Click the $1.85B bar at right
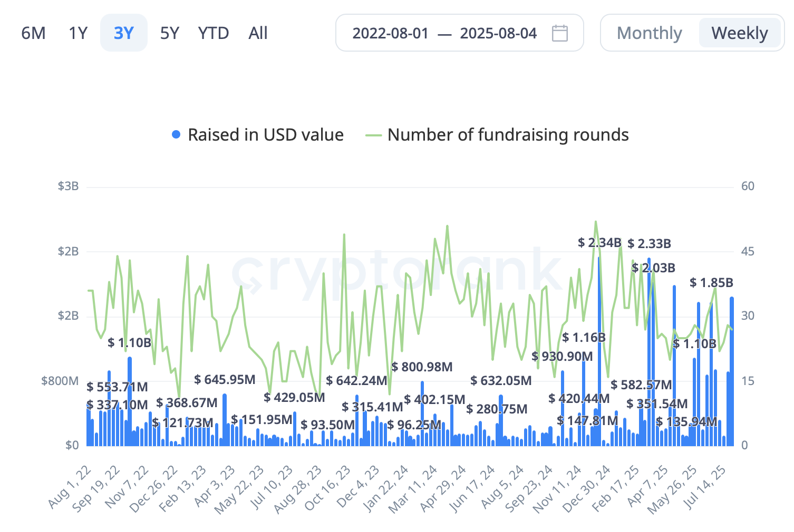This screenshot has width=794, height=532. 731,369
